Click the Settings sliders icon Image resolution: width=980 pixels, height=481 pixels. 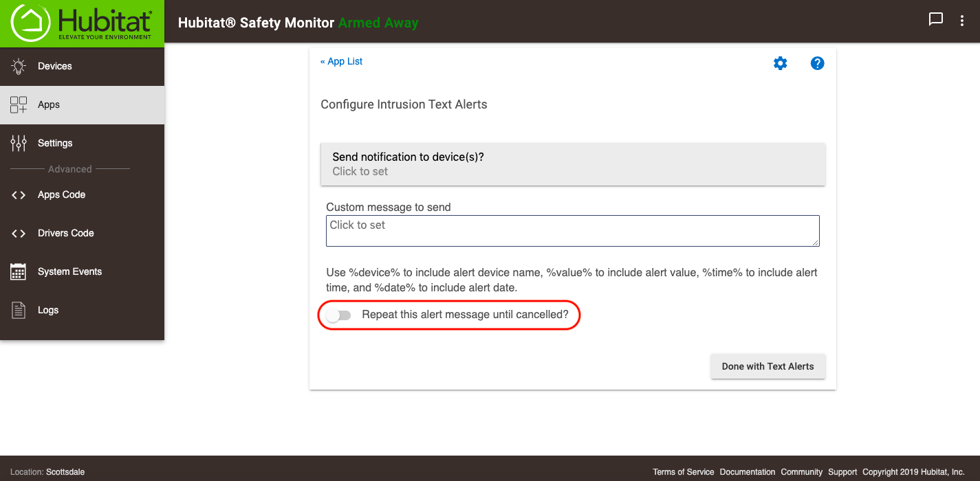click(x=19, y=143)
